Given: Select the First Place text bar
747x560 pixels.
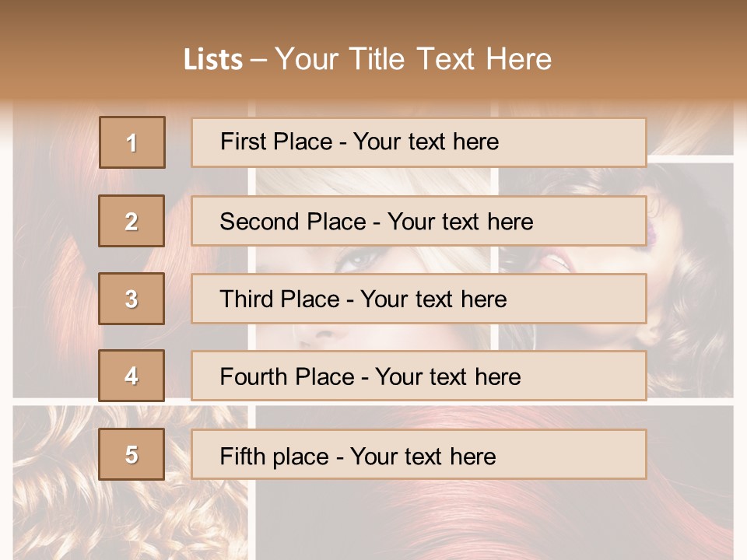Looking at the screenshot, I should 419,142.
